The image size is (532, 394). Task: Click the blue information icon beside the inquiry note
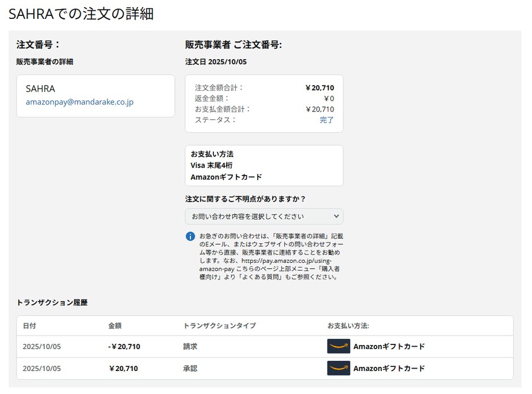point(190,236)
